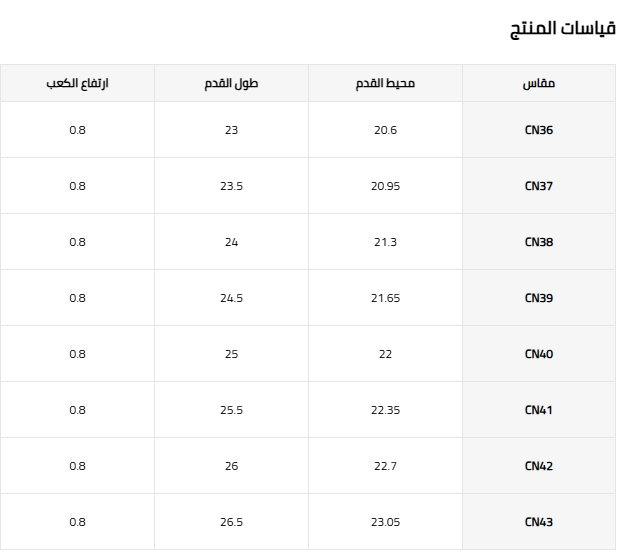This screenshot has width=625, height=559.
Task: Click the مقاس column header
Action: point(539,84)
